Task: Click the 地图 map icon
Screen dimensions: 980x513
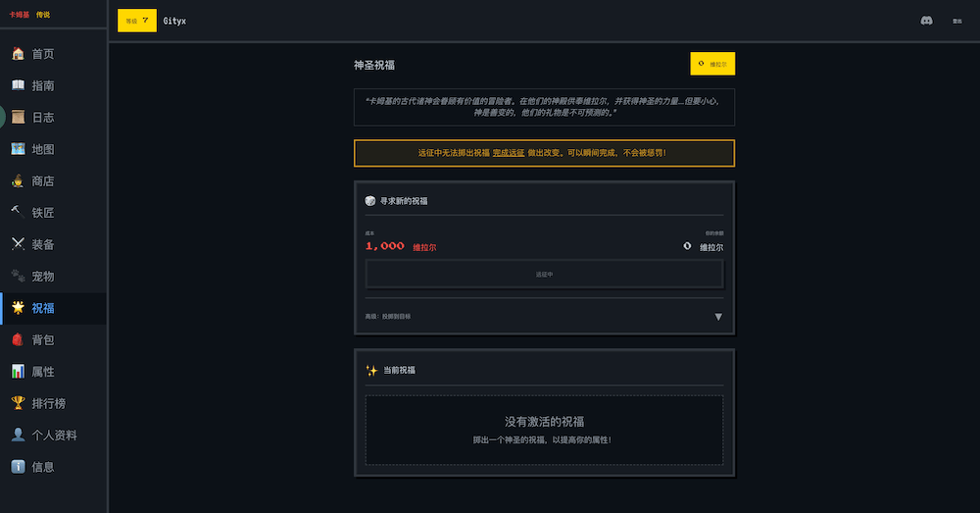Action: coord(18,149)
